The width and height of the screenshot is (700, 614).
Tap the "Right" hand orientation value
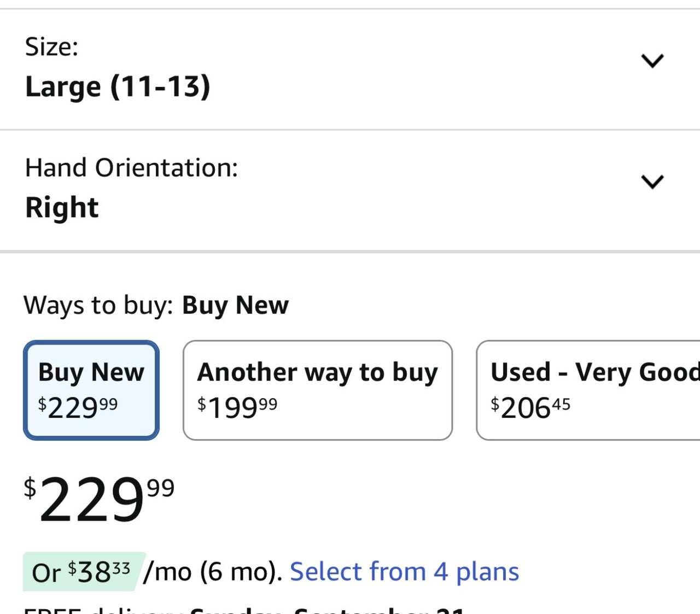pyautogui.click(x=62, y=208)
